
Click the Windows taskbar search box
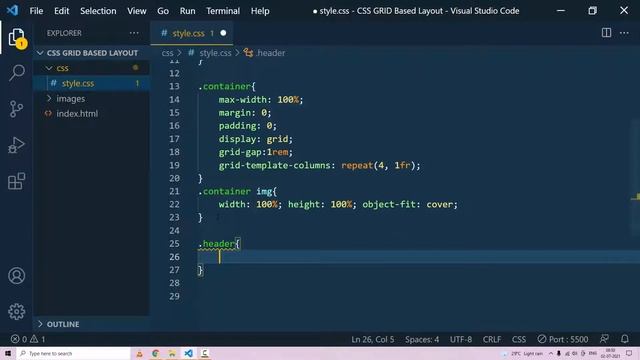coord(73,353)
